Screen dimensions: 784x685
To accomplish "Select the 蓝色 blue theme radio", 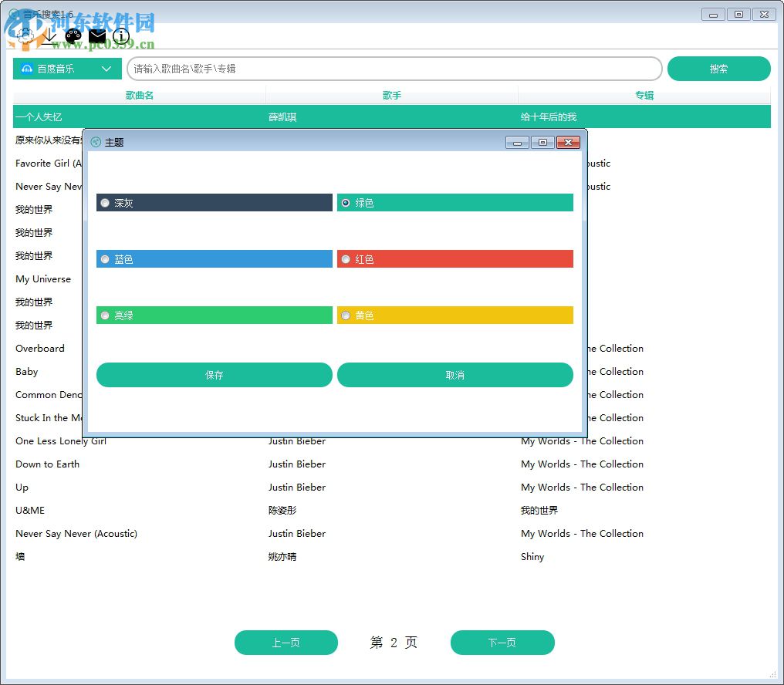I will point(105,259).
